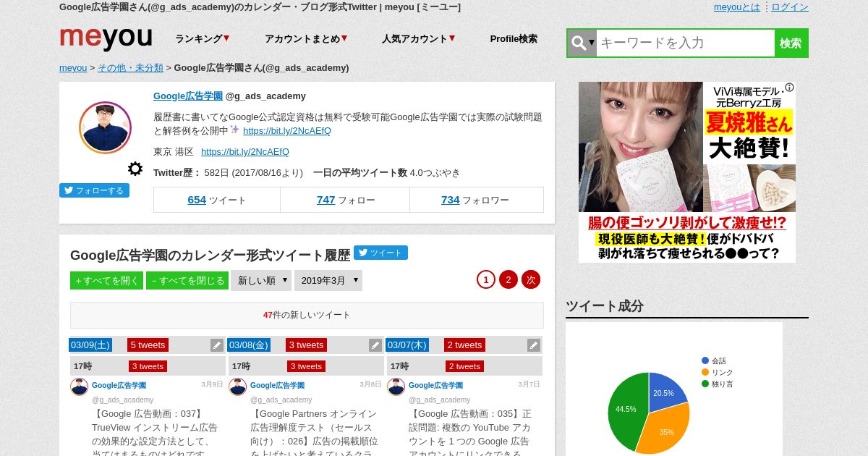Toggle the 17時 row under 03/09(土)
The image size is (868, 456).
point(148,366)
